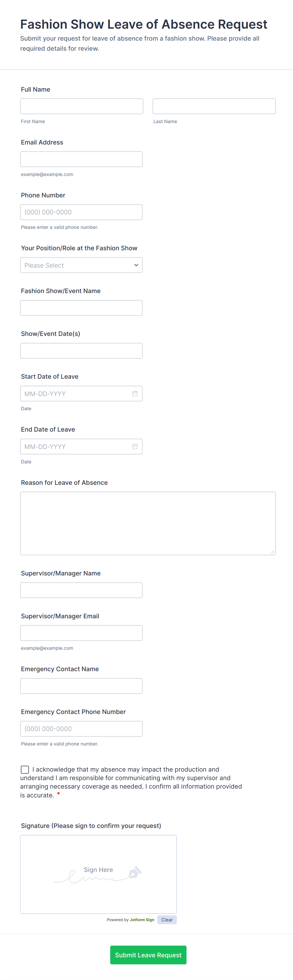
Task: Open calendar picker for End Date of Leave
Action: point(135,446)
